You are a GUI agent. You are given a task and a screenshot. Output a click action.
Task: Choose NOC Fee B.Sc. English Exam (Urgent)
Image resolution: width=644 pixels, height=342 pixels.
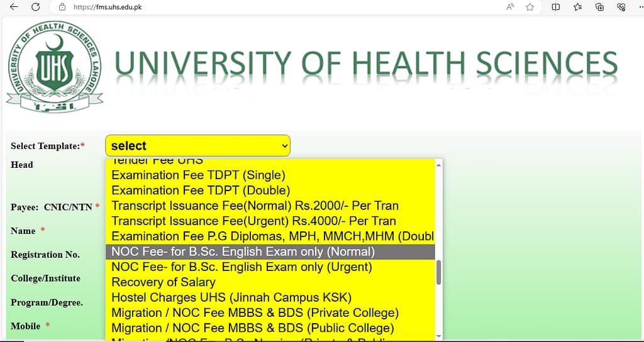click(241, 267)
